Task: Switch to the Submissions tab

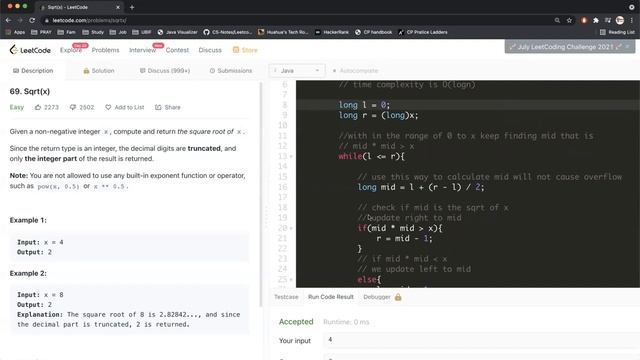Action: pos(231,71)
